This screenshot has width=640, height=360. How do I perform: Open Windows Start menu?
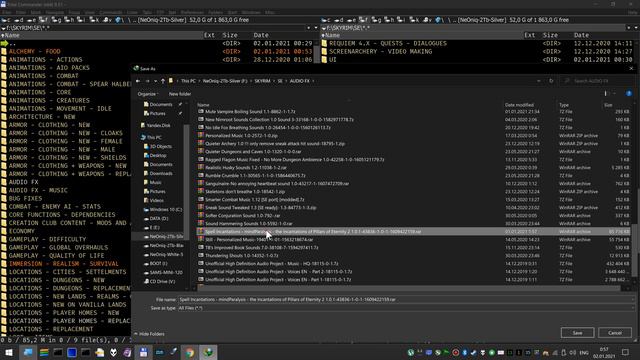pos(9,352)
